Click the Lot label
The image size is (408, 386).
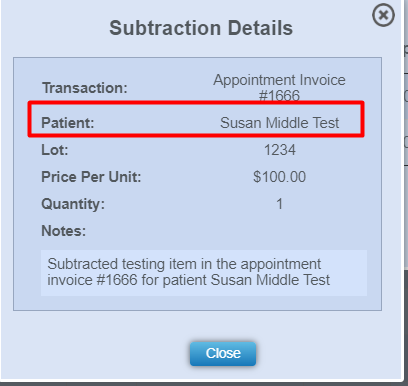click(55, 150)
